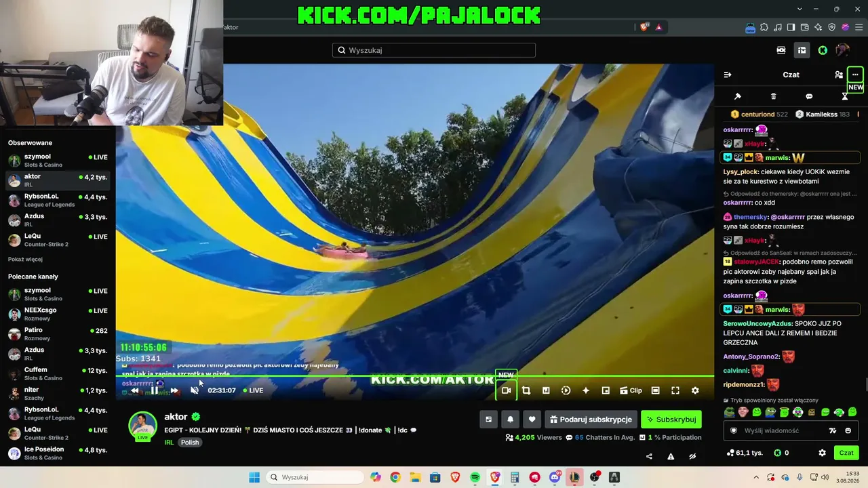Open the chat more-options menu
Viewport: 868px width, 488px height.
(855, 75)
